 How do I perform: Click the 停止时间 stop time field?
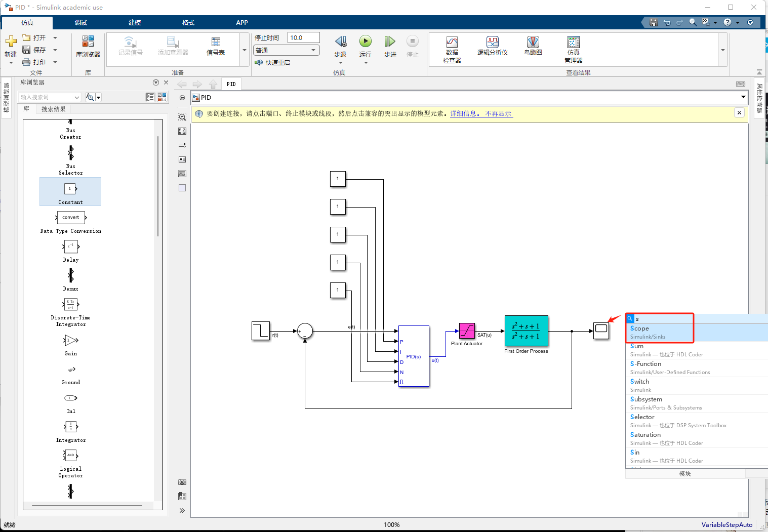(304, 38)
